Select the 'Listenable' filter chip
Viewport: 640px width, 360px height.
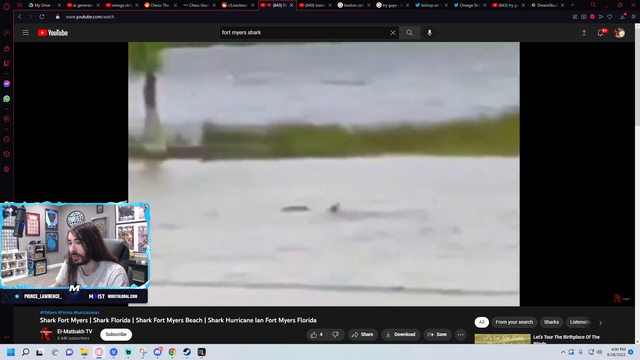[580, 322]
